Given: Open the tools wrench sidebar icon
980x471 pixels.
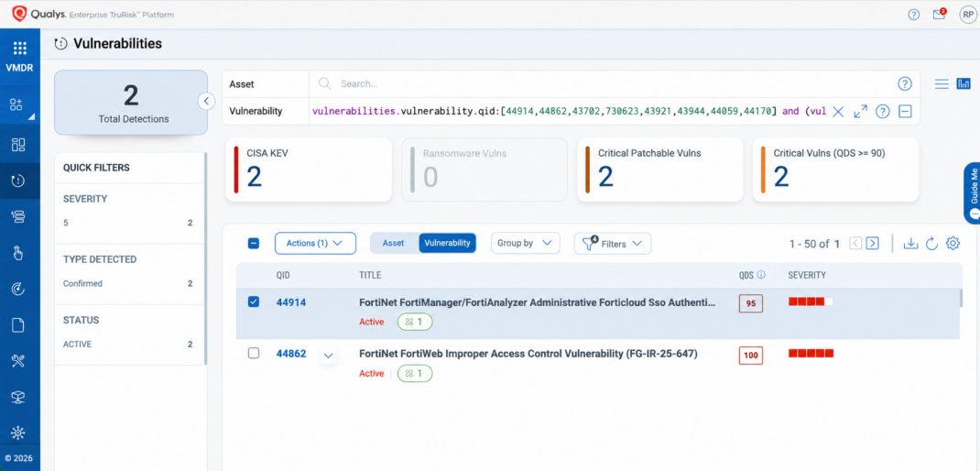Looking at the screenshot, I should (x=18, y=360).
